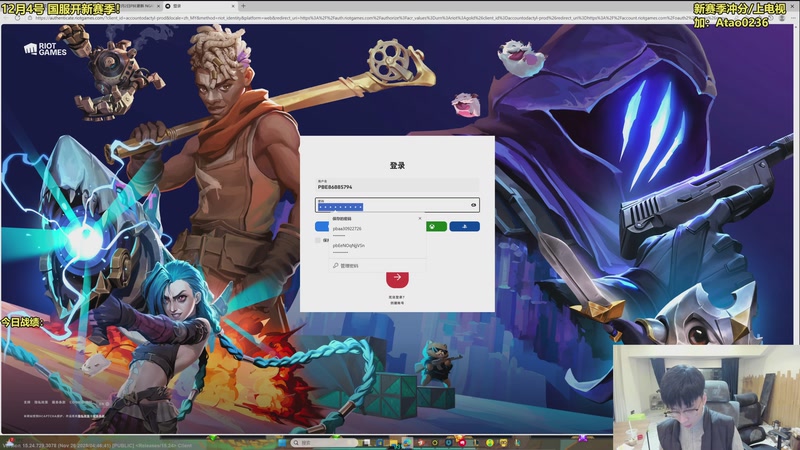Sign in with the green Xbox button
The height and width of the screenshot is (450, 800).
pyautogui.click(x=436, y=227)
